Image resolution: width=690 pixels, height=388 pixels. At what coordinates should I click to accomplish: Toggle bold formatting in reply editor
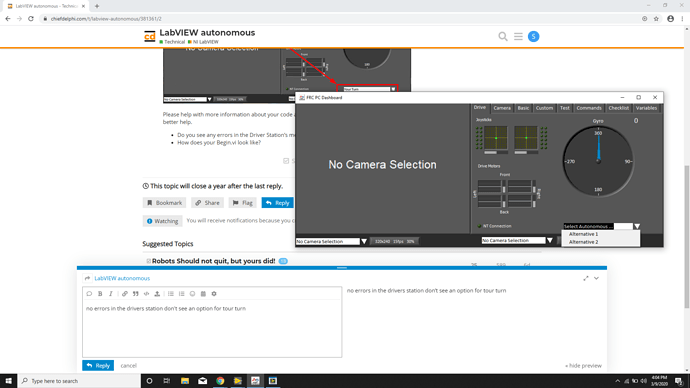(100, 294)
